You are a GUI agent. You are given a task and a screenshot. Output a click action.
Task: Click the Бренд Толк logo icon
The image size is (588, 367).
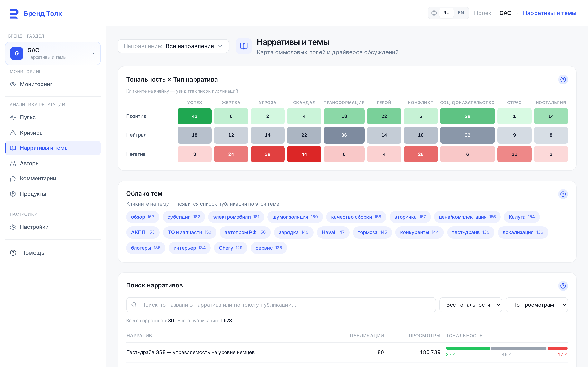14,14
